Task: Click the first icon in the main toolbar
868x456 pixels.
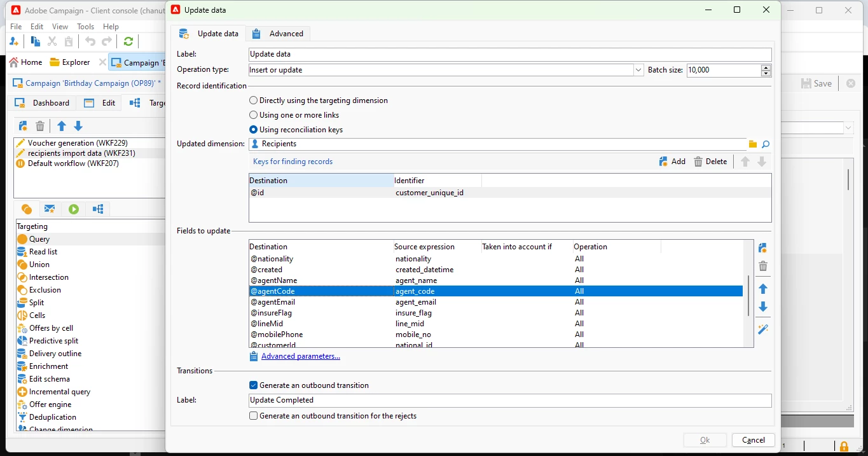Action: pos(14,41)
